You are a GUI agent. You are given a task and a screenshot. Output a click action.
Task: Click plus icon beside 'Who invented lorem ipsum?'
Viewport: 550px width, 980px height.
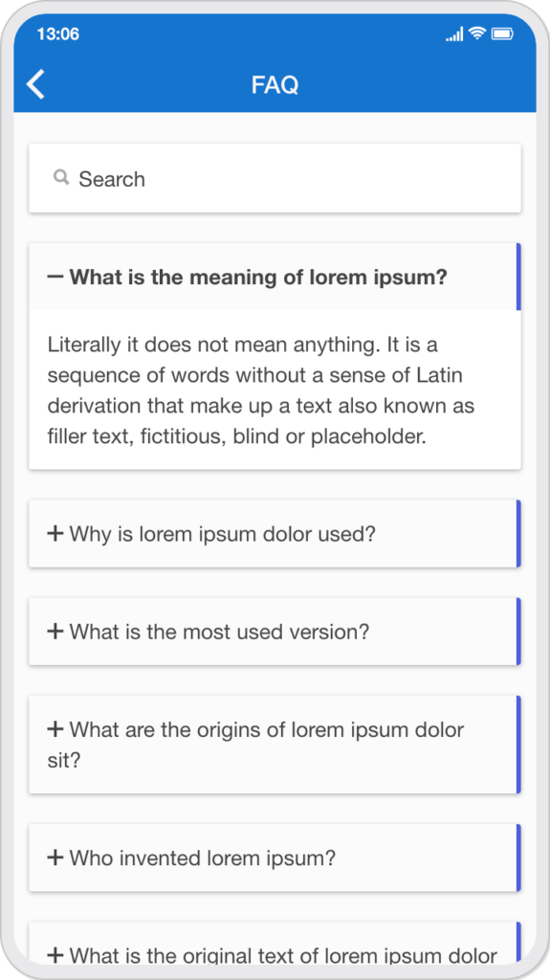point(55,857)
